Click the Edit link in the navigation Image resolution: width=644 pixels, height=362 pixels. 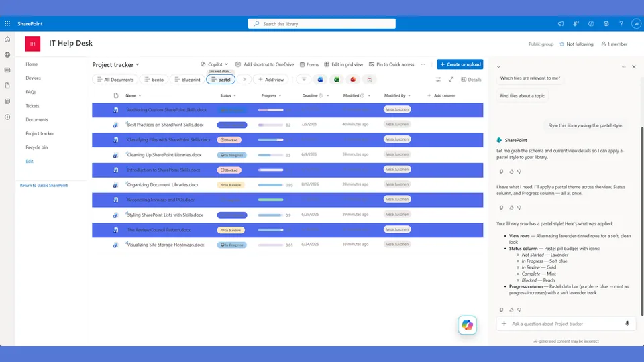click(x=30, y=162)
